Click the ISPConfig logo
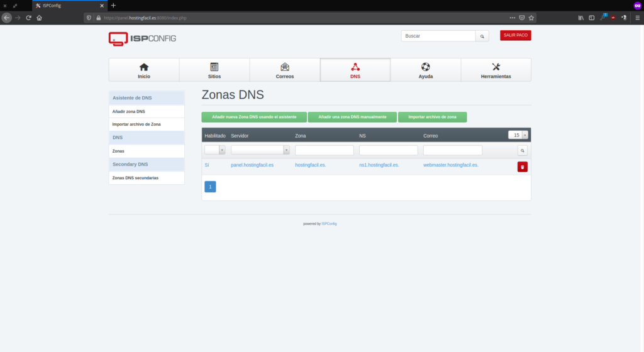The height and width of the screenshot is (352, 644). tap(142, 38)
